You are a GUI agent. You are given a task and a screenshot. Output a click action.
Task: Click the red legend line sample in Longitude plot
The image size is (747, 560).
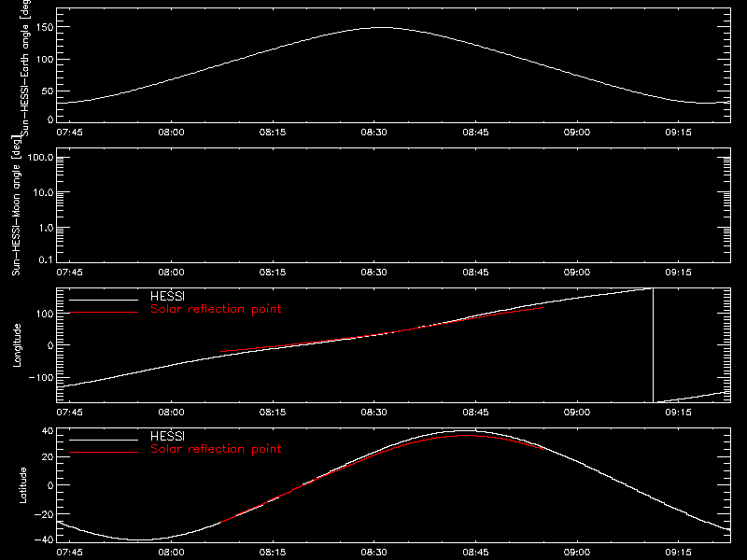pyautogui.click(x=104, y=313)
